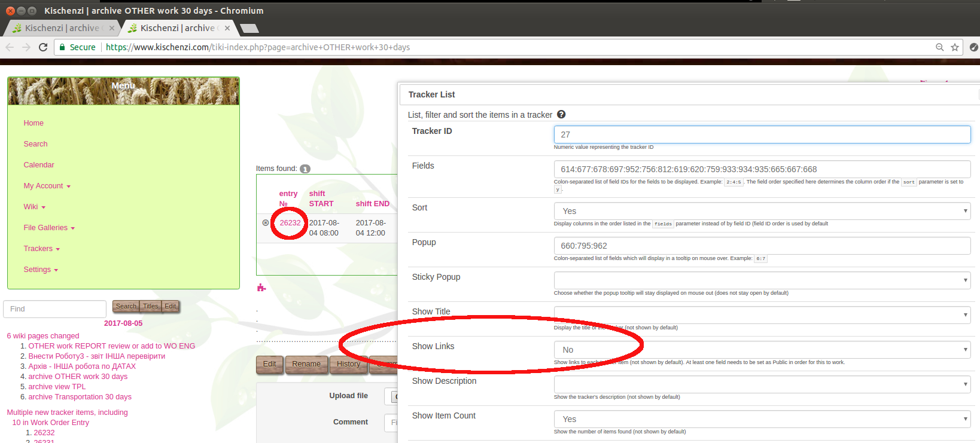980x443 pixels.
Task: Open entry 26232 link
Action: tap(290, 223)
